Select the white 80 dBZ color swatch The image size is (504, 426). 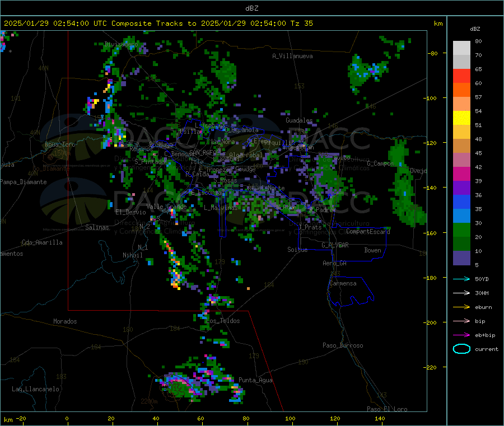click(x=461, y=48)
